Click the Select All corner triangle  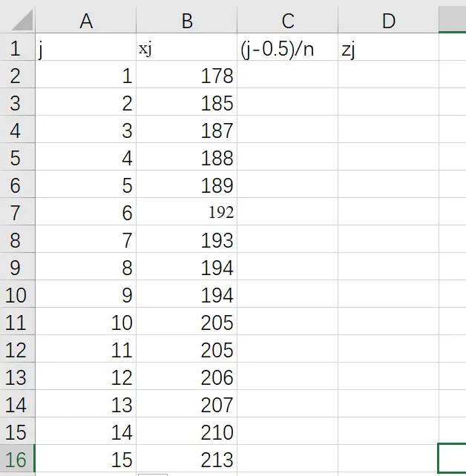[x=22, y=20]
